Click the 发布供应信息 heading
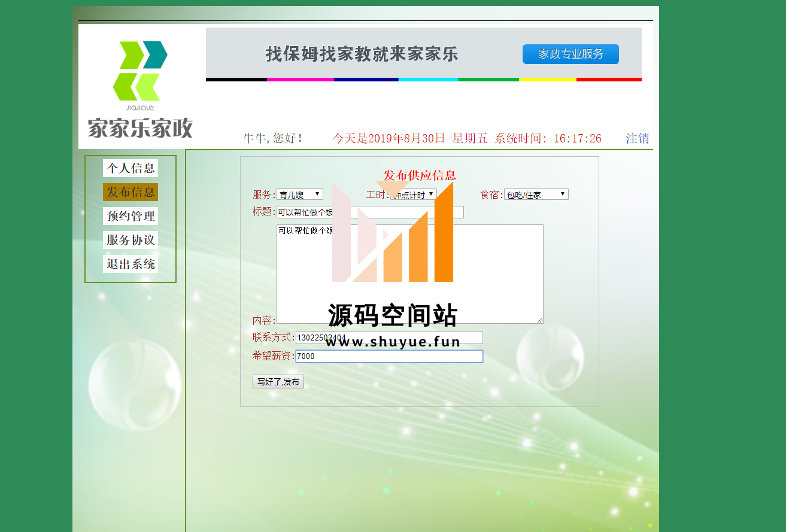This screenshot has width=786, height=532. (420, 175)
